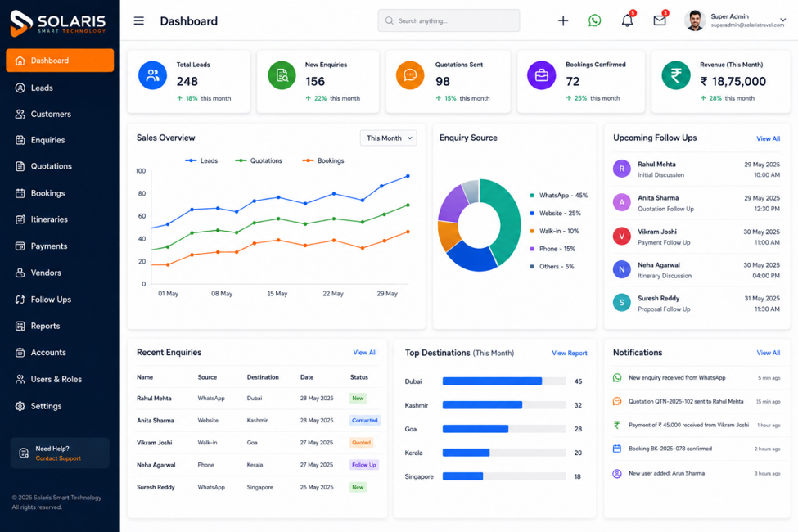Image resolution: width=798 pixels, height=532 pixels.
Task: Click View Report in Top Destinations
Action: 570,353
